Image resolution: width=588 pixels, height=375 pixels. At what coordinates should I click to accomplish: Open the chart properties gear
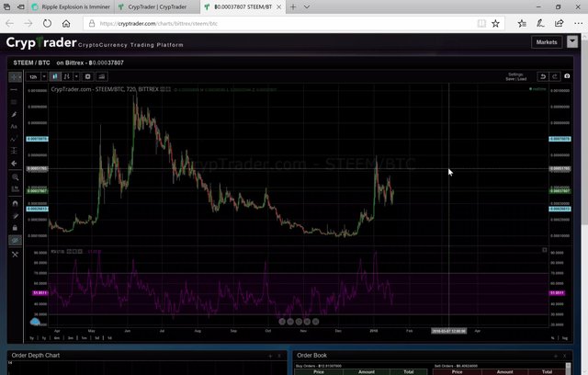[88, 77]
